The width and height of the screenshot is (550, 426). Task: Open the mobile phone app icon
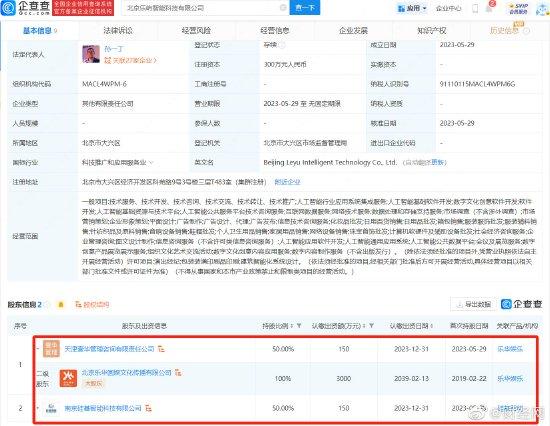tap(475, 8)
